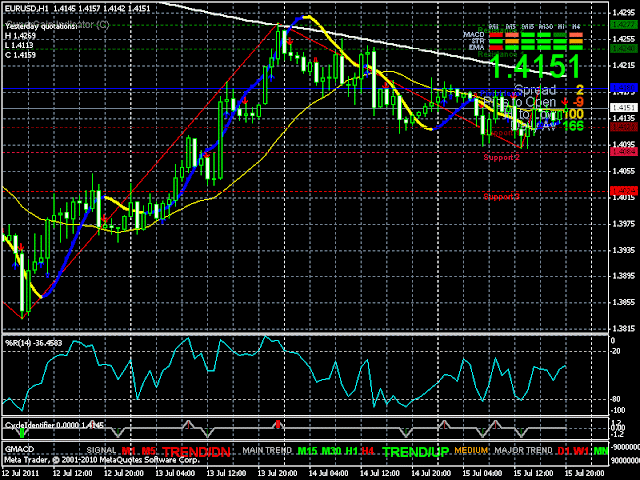Click the red W1 major trend timeframe
The width and height of the screenshot is (640, 480).
[581, 451]
